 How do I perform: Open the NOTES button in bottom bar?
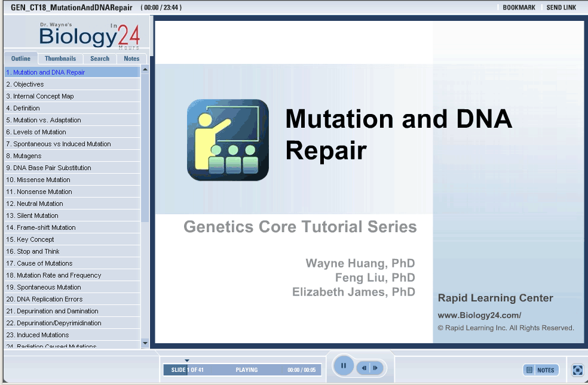click(541, 370)
